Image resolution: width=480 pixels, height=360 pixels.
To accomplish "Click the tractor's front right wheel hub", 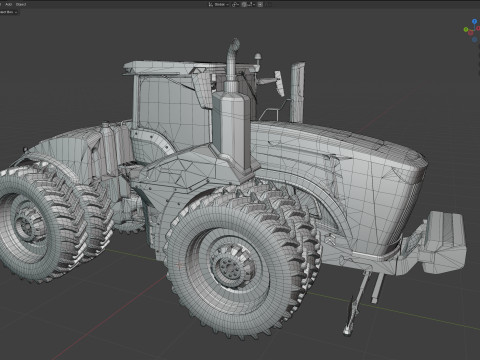I will coord(232,267).
